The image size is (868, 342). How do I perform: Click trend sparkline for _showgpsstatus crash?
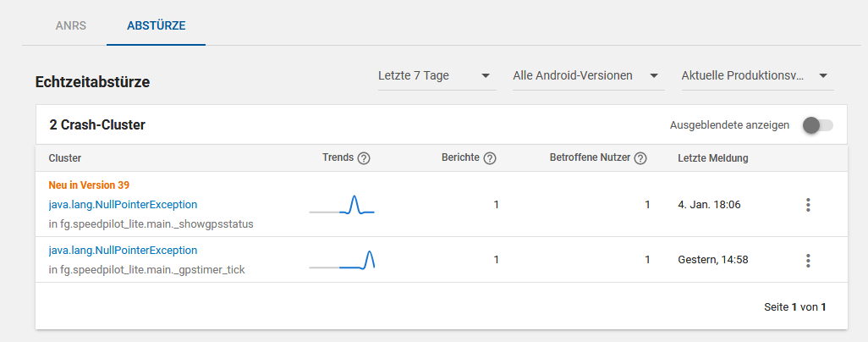(342, 206)
